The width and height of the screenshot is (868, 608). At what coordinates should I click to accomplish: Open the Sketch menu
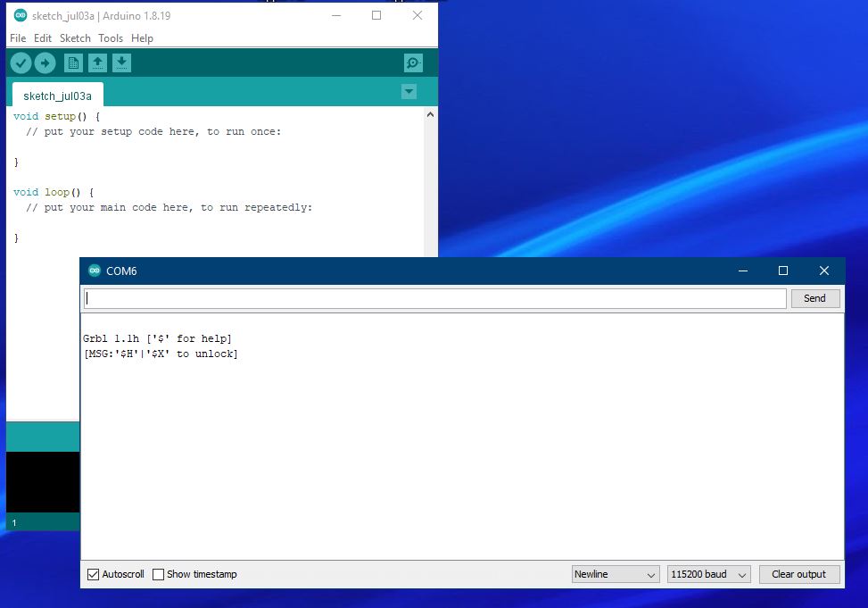[75, 38]
